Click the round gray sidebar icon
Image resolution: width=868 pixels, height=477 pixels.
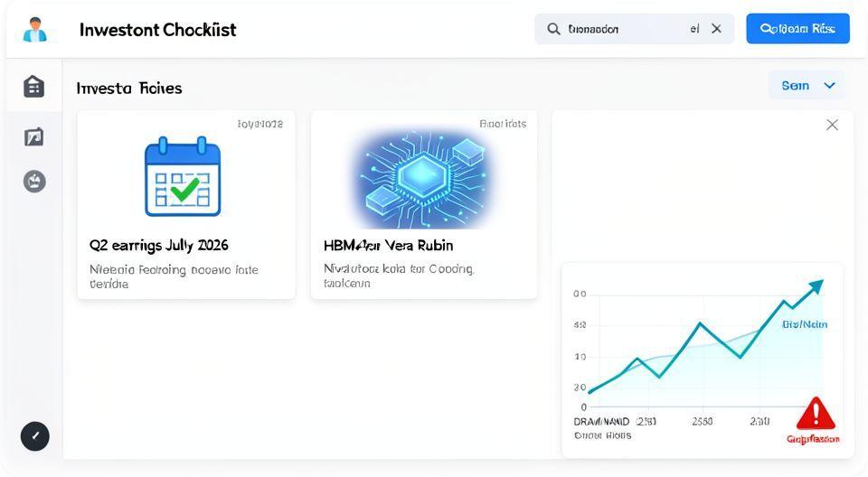(34, 182)
